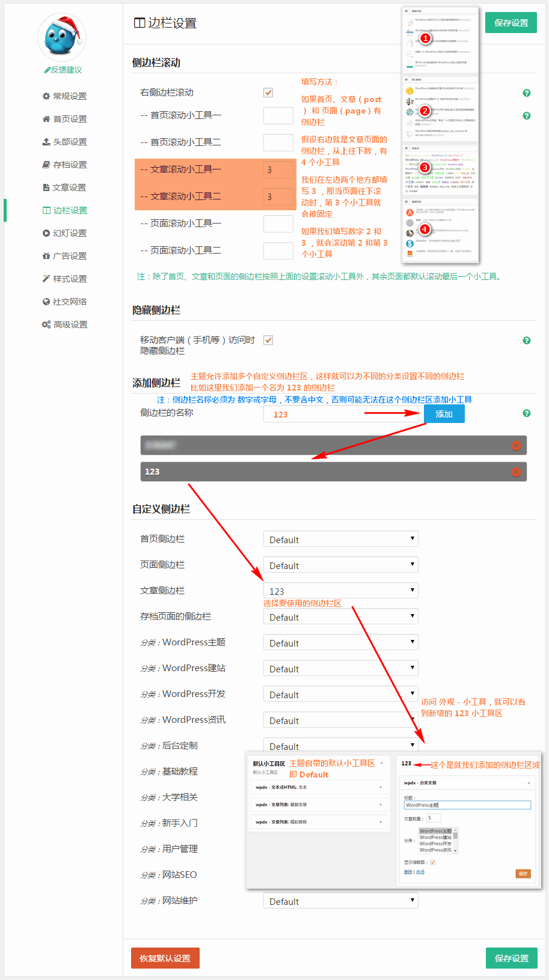
Task: Toggle 移动客户端访问时隐藏侧边栏 checkbox
Action: pyautogui.click(x=268, y=340)
